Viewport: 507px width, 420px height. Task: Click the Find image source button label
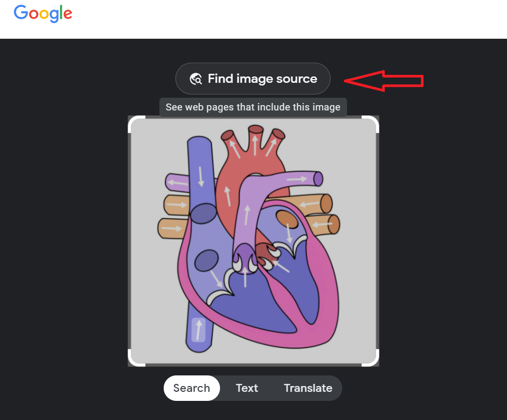click(x=262, y=79)
